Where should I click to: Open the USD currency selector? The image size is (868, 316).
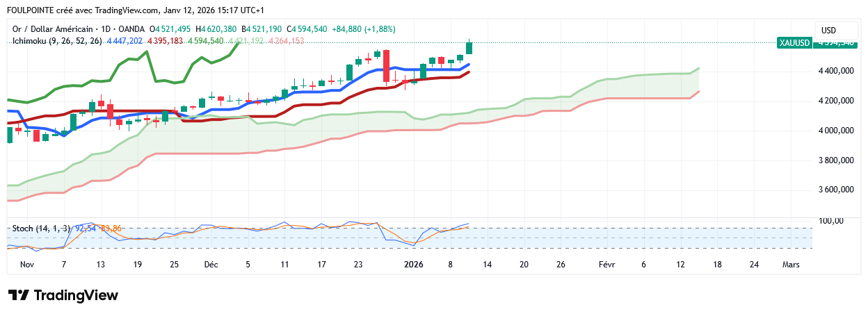(828, 30)
